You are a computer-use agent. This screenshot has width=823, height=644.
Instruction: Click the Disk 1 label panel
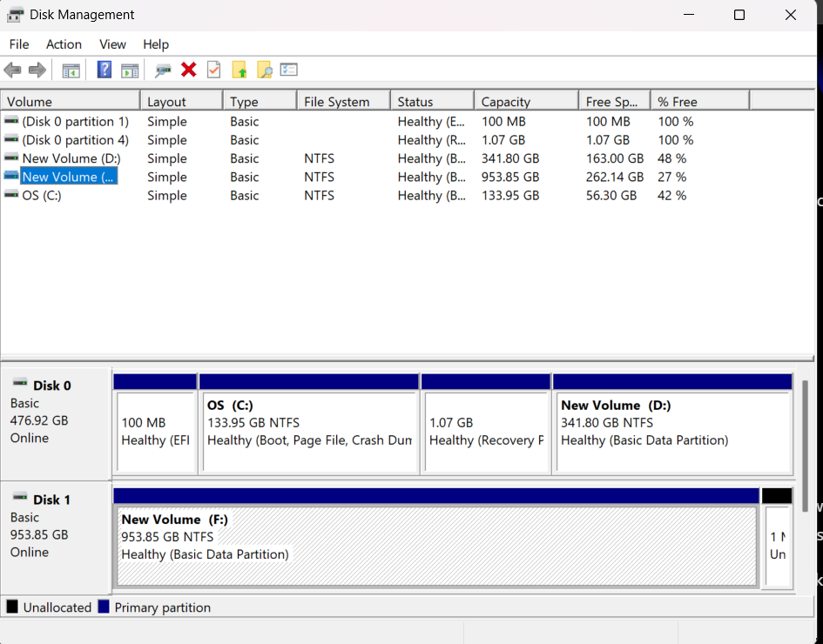point(56,537)
